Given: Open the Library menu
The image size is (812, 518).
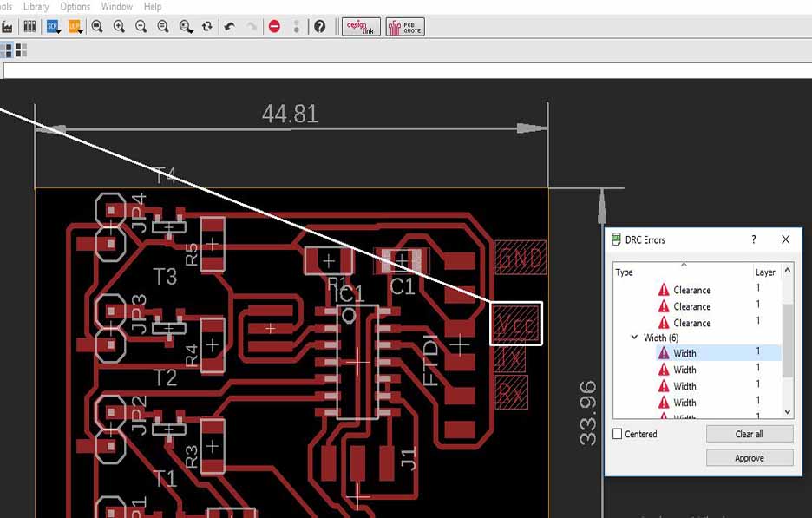Looking at the screenshot, I should [36, 7].
